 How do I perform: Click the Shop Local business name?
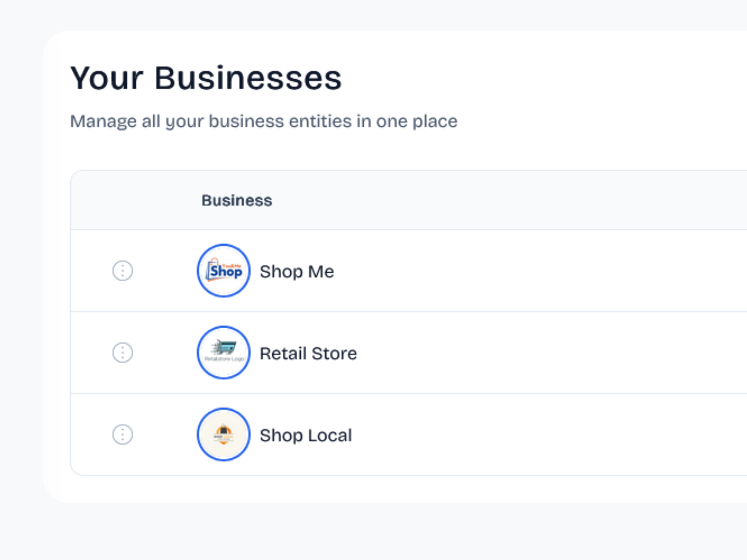(306, 435)
